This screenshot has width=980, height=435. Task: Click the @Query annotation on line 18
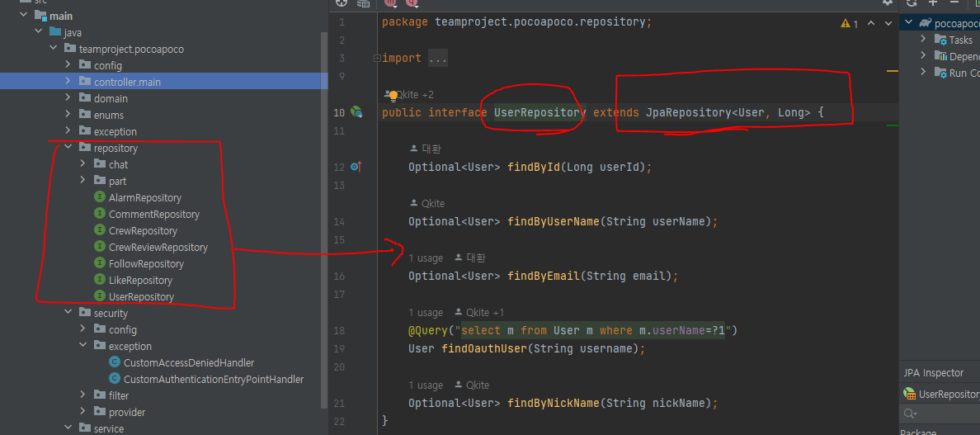coord(428,330)
